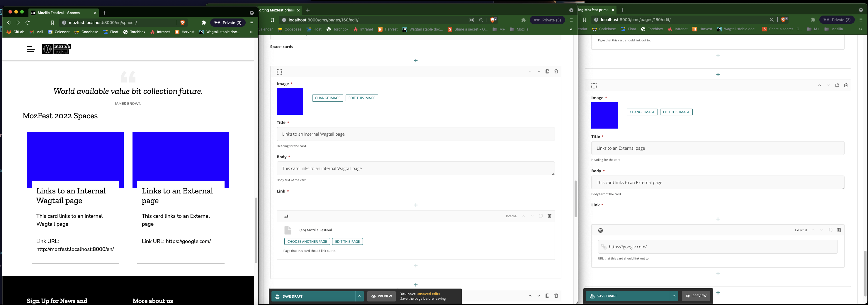Zoom icon in middle browser address bar
The width and height of the screenshot is (868, 305).
[x=481, y=20]
